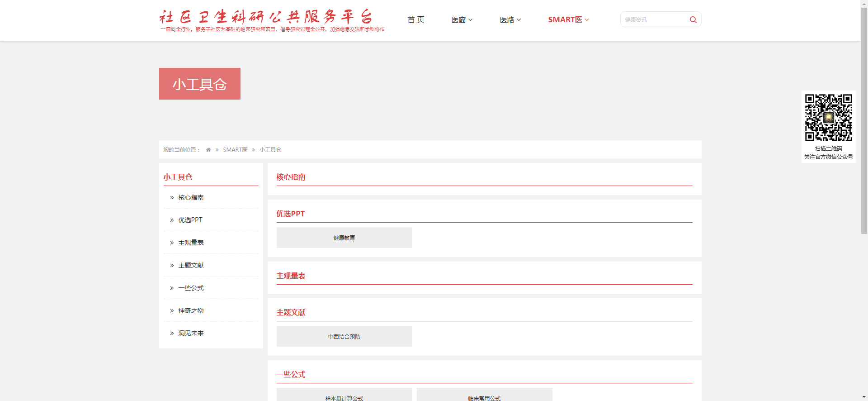
Task: Expand the 医路 dropdown menu
Action: 510,20
